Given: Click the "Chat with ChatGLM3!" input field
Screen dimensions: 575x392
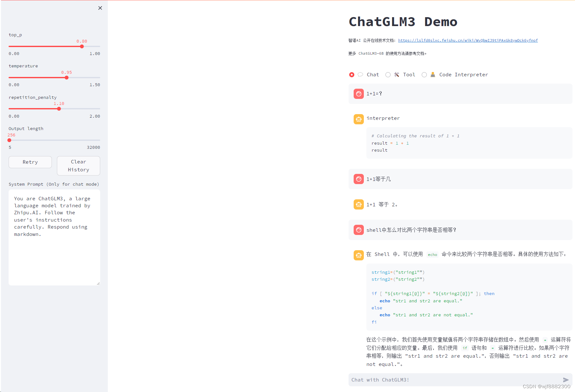Looking at the screenshot, I should click(455, 380).
